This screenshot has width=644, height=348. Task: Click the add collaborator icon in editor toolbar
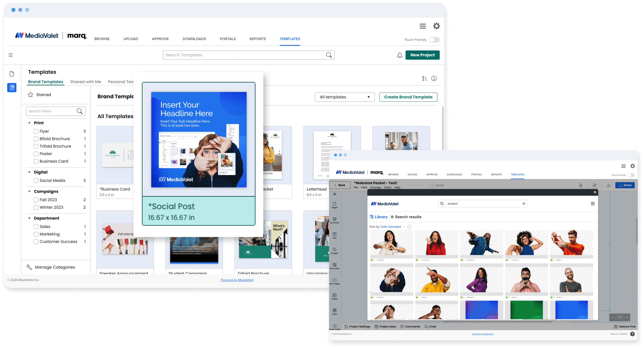(x=594, y=185)
